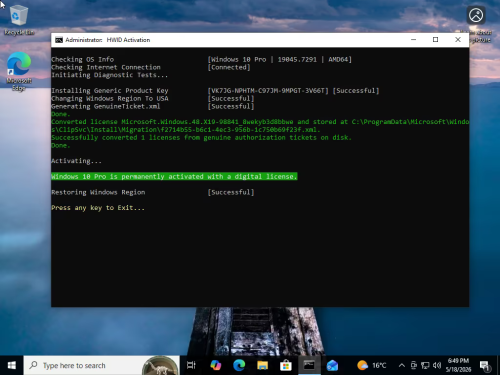Open the clock showing 6:49 PM
This screenshot has height=375, width=500.
coord(459,365)
